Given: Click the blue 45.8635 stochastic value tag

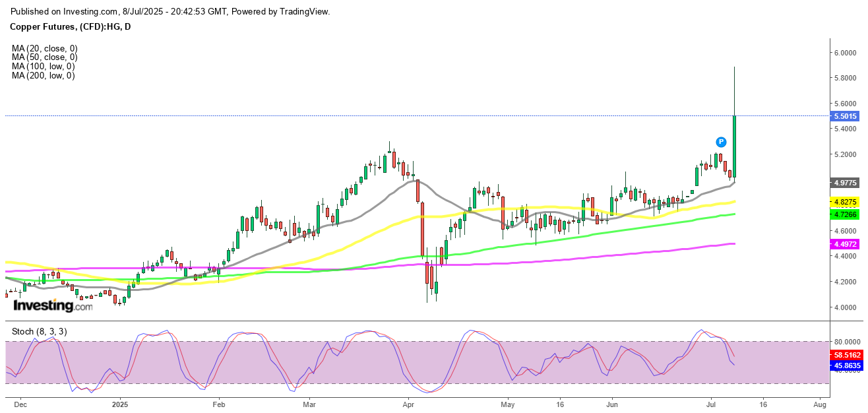Looking at the screenshot, I should coord(846,365).
